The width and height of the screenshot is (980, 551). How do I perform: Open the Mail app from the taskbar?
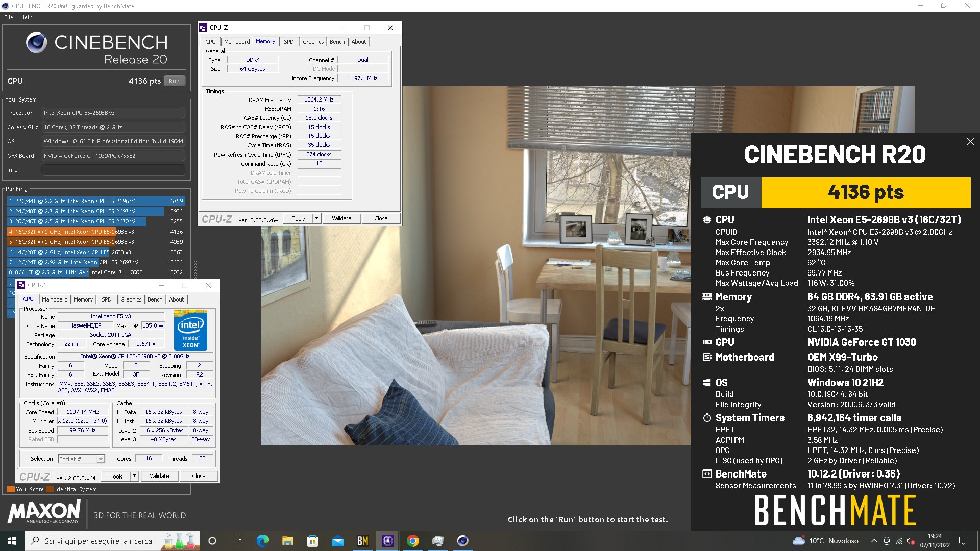point(337,541)
